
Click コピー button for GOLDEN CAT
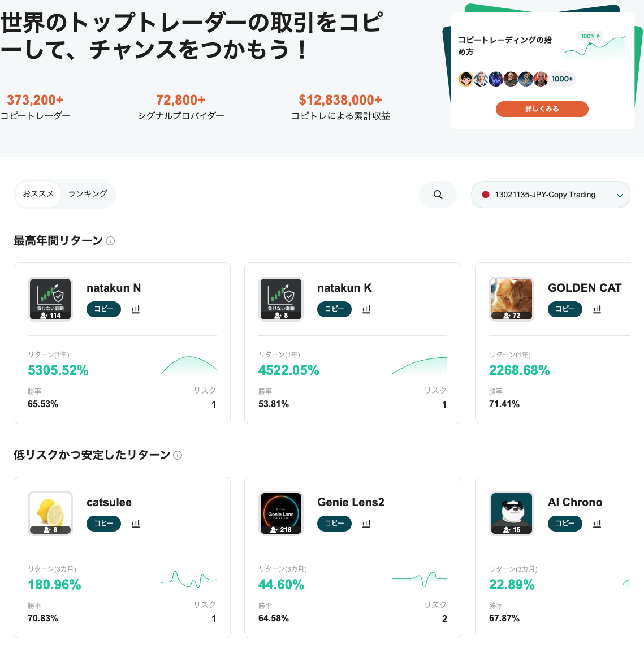click(x=565, y=309)
